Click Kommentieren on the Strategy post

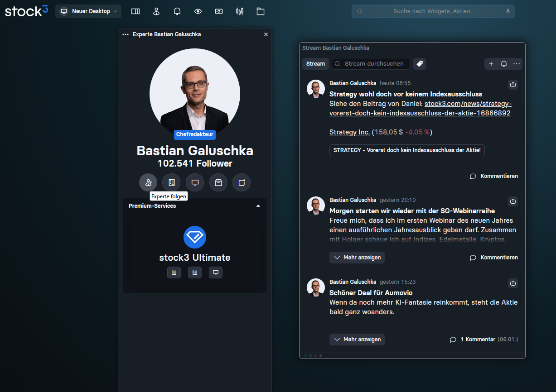(494, 176)
